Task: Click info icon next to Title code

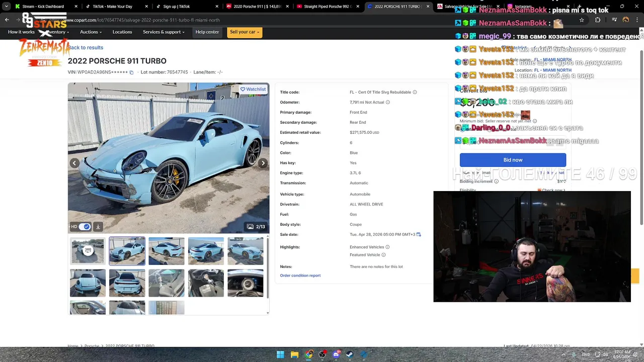Action: tap(415, 93)
